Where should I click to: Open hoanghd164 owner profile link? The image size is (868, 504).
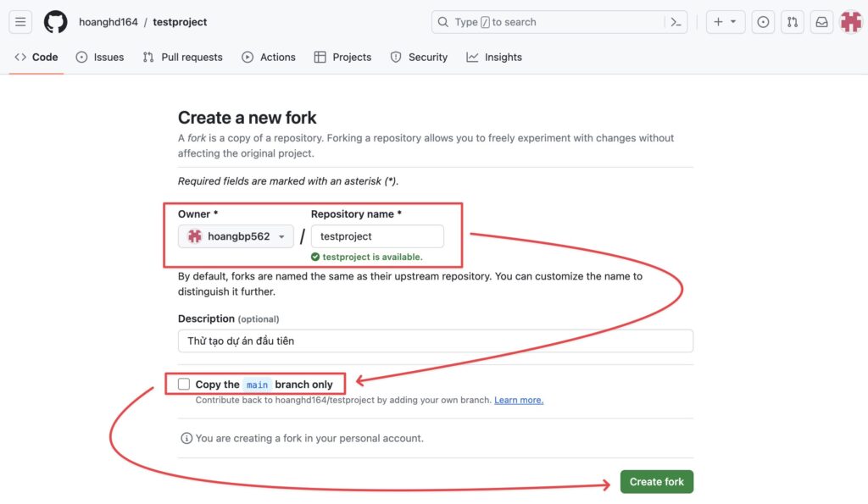[x=108, y=22]
